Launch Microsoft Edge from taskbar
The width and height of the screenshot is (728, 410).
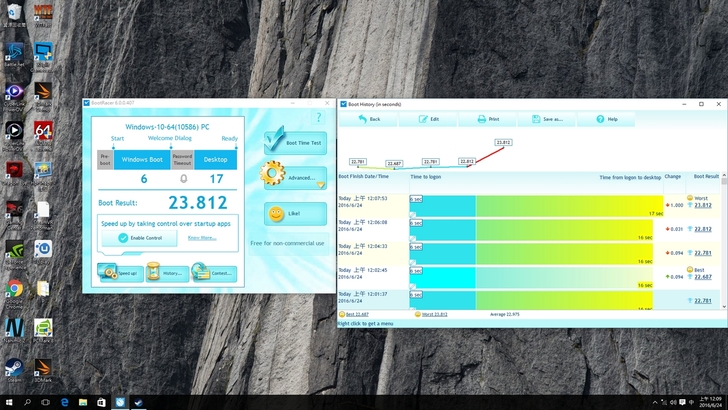65,402
